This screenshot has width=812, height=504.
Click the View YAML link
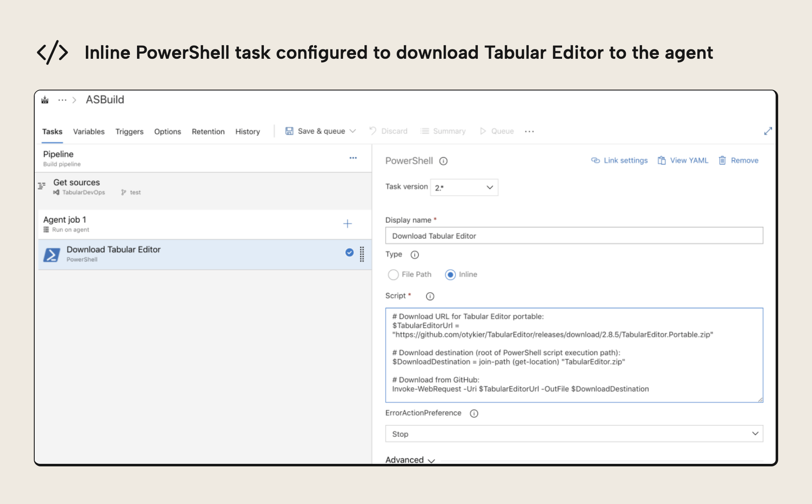pyautogui.click(x=683, y=160)
